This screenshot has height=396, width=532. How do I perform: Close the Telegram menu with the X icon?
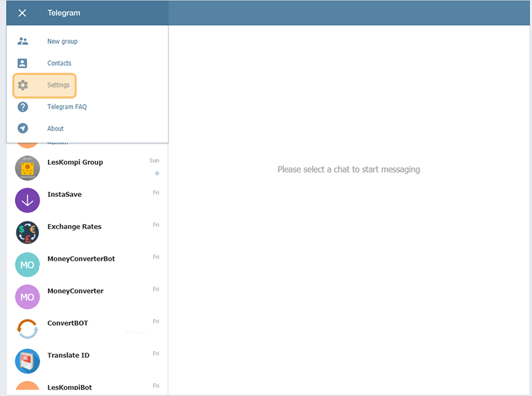point(22,13)
